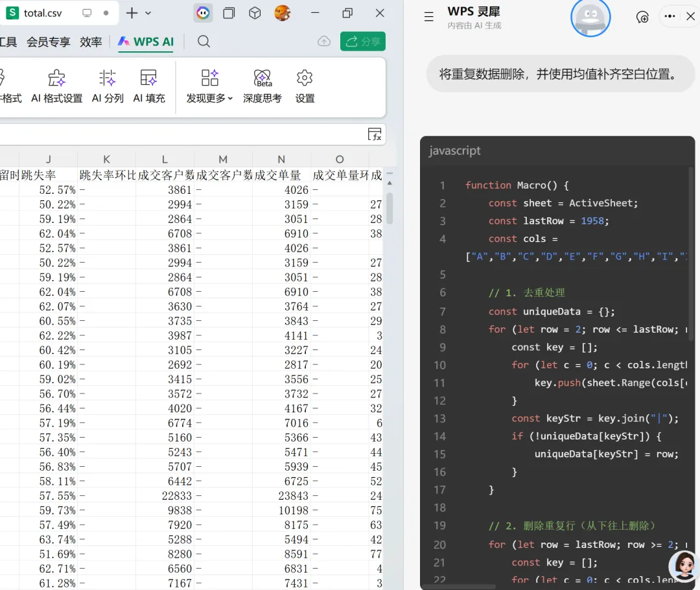Select column N header

click(x=281, y=159)
